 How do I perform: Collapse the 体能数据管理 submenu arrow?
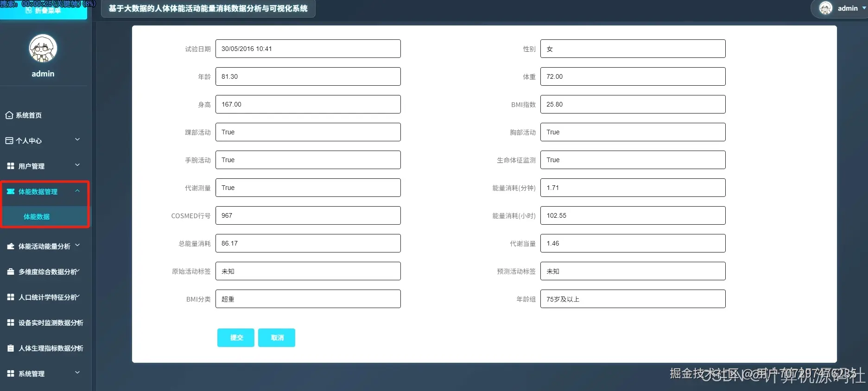(77, 191)
